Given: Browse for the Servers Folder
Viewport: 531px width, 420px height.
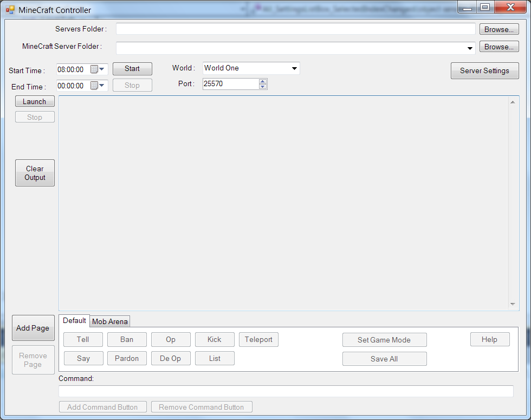Looking at the screenshot, I should [x=499, y=29].
